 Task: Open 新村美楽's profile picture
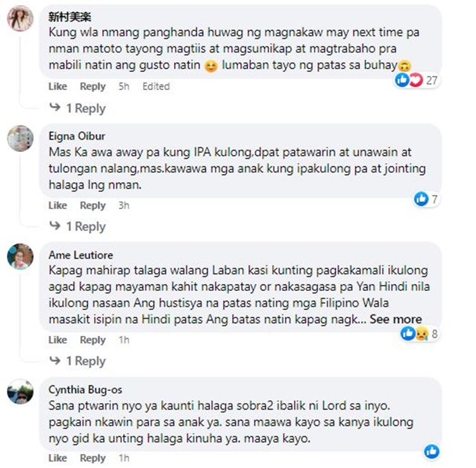(20, 19)
